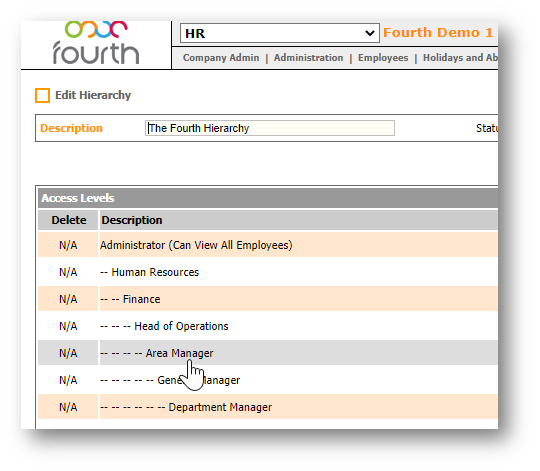The image size is (540, 471).
Task: Click the Access Levels panel header
Action: pos(268,198)
